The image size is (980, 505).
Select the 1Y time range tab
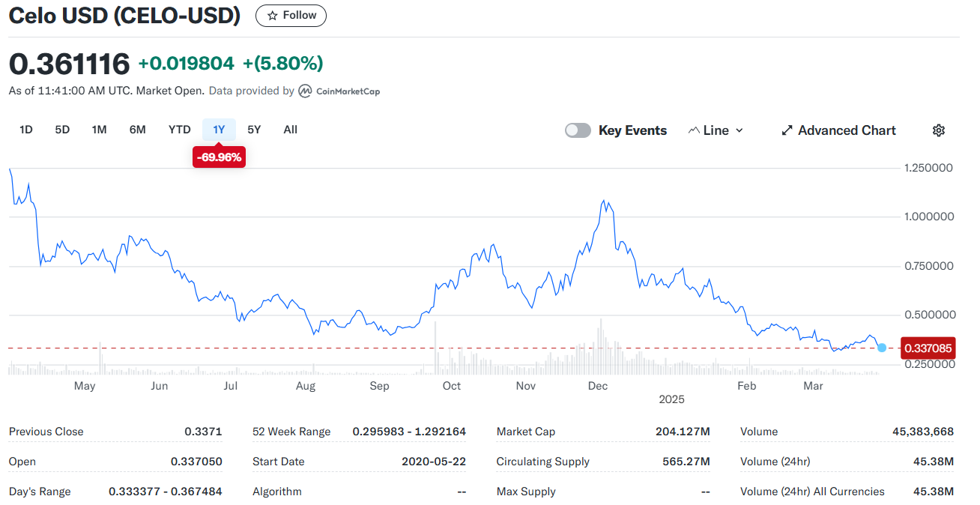click(x=219, y=130)
